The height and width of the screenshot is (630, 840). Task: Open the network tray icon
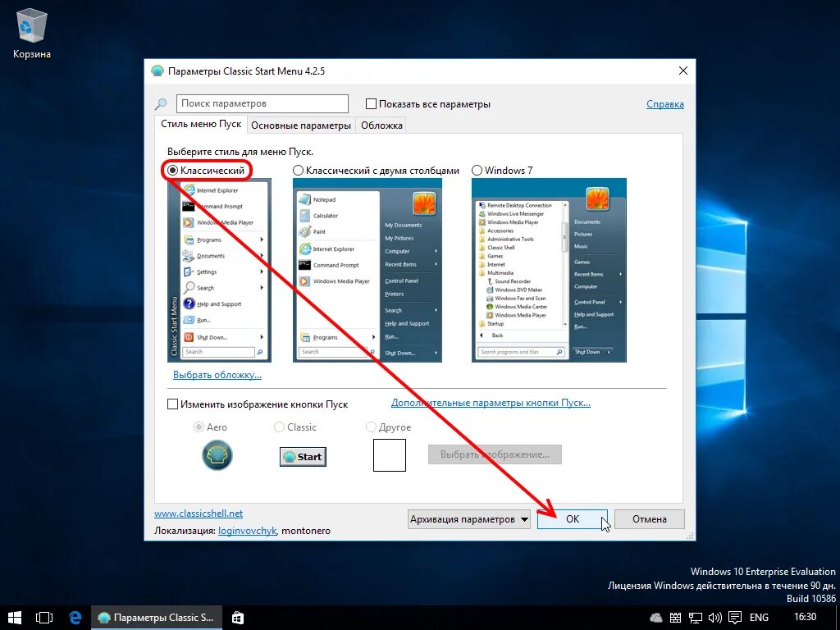[x=695, y=618]
